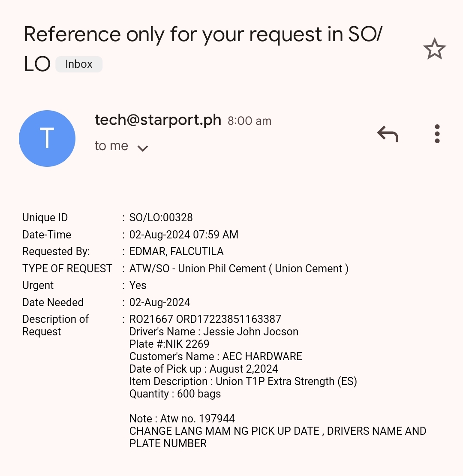Click the Atw no. 197944 note
The width and height of the screenshot is (463, 476).
[x=197, y=419]
